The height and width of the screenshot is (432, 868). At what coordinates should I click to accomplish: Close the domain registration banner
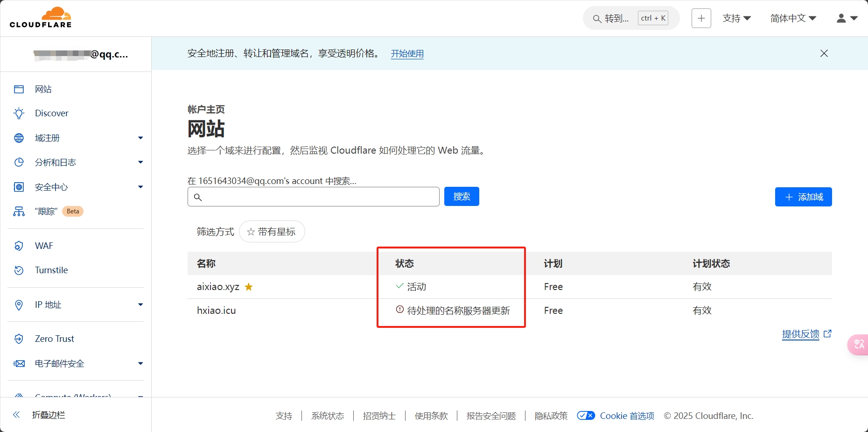824,53
